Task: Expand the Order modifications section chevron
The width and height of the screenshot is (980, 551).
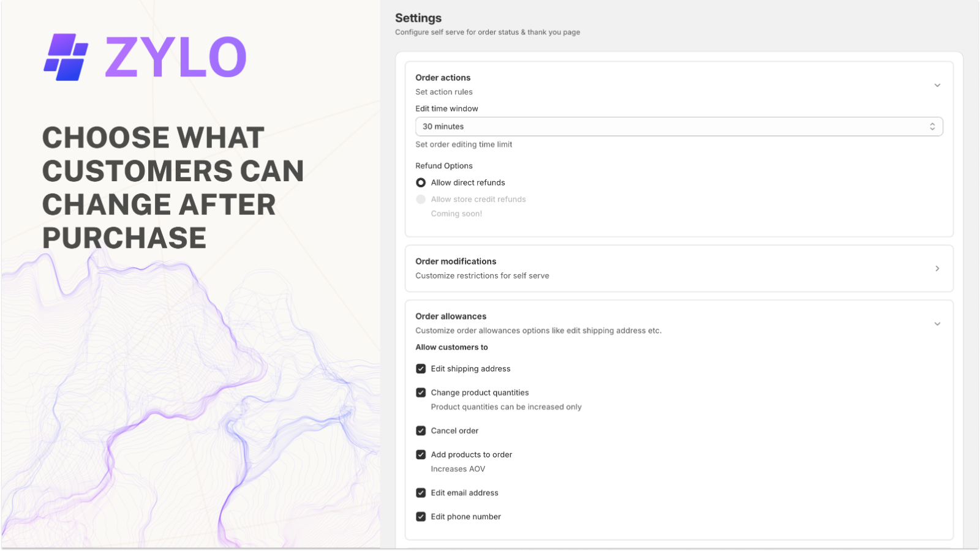Action: (937, 268)
